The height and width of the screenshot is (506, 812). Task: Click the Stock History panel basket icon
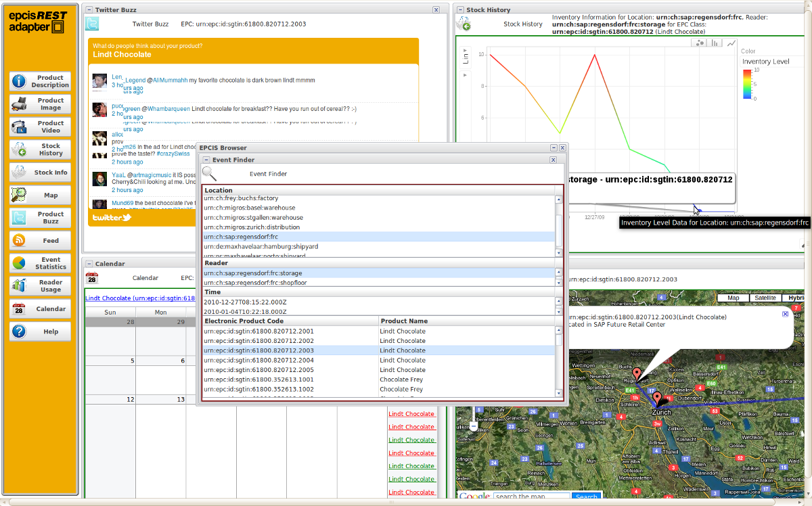(464, 24)
